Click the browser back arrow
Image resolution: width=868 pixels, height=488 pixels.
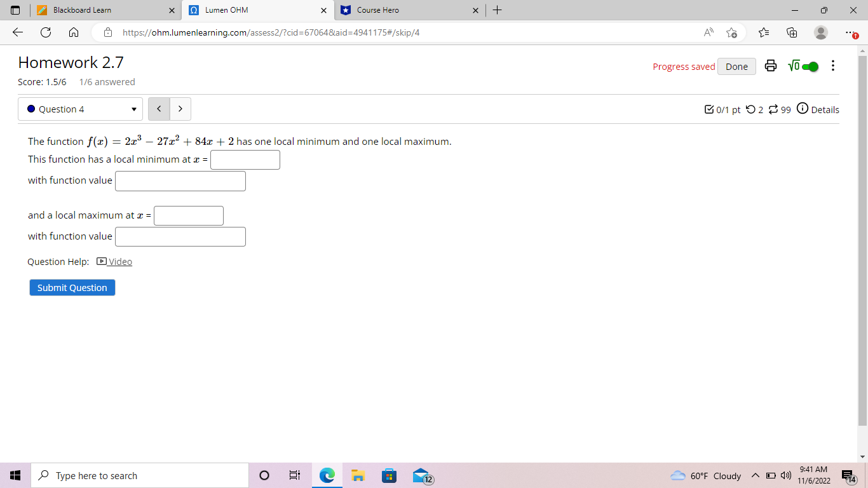18,32
